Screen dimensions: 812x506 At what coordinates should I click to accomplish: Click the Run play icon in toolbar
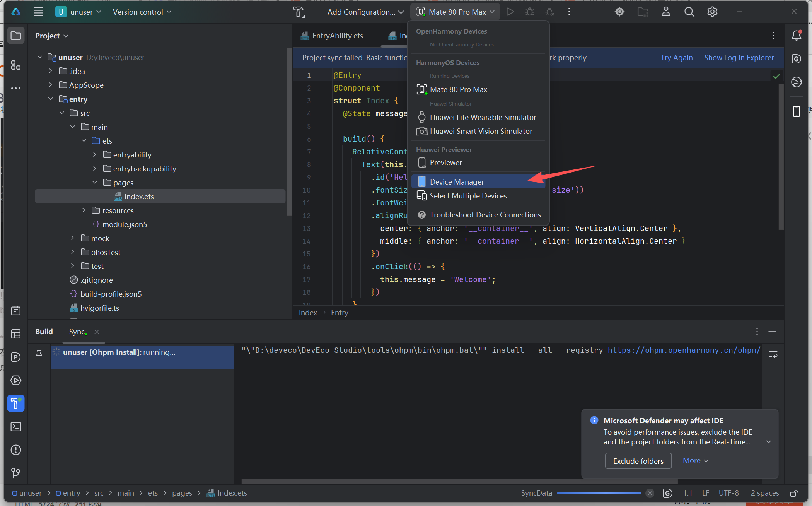[510, 12]
